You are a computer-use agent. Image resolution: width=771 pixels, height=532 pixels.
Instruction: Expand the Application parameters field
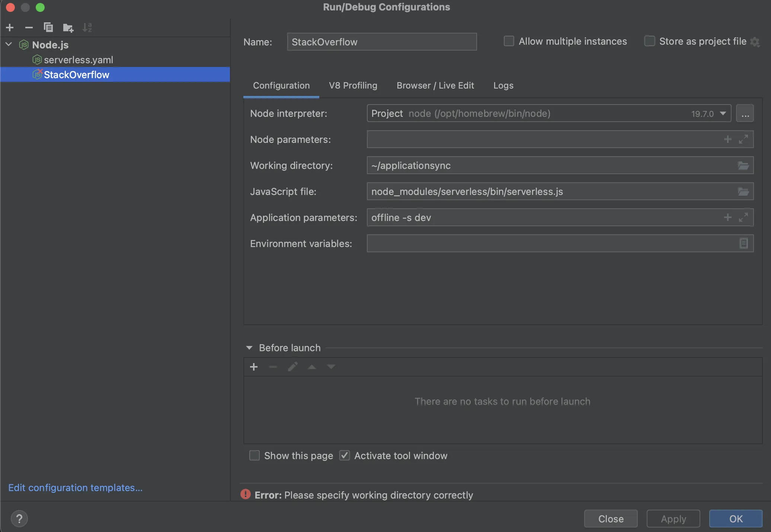pos(743,218)
